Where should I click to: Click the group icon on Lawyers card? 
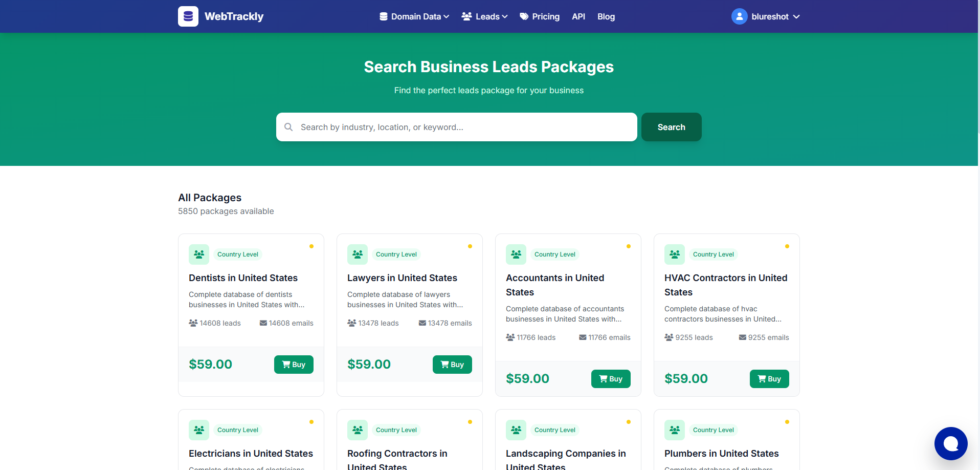[x=358, y=254]
